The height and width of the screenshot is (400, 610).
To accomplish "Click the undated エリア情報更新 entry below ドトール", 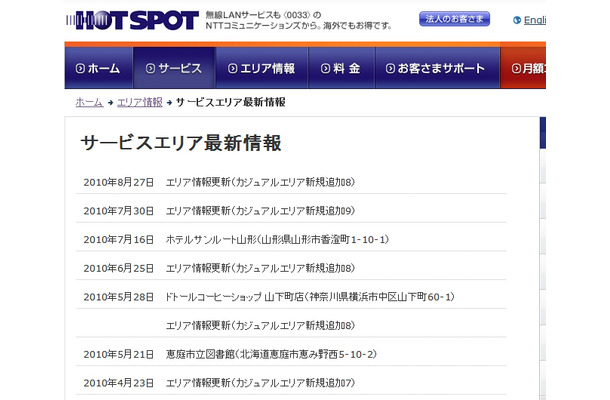I will [x=260, y=326].
